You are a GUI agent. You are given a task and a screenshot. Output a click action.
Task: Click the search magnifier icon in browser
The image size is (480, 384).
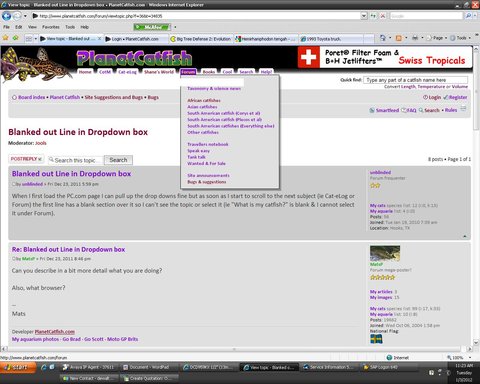pos(468,16)
